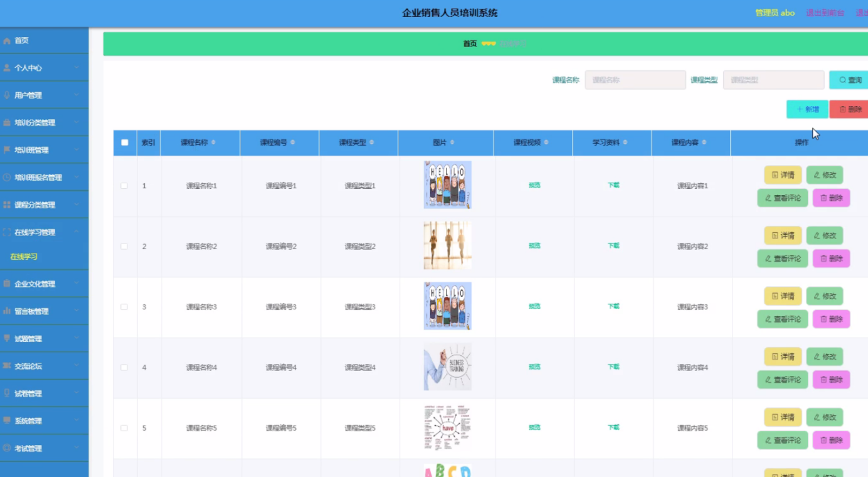The image size is (868, 477).
Task: Tick the select-all checkbox in table header
Action: 125,142
